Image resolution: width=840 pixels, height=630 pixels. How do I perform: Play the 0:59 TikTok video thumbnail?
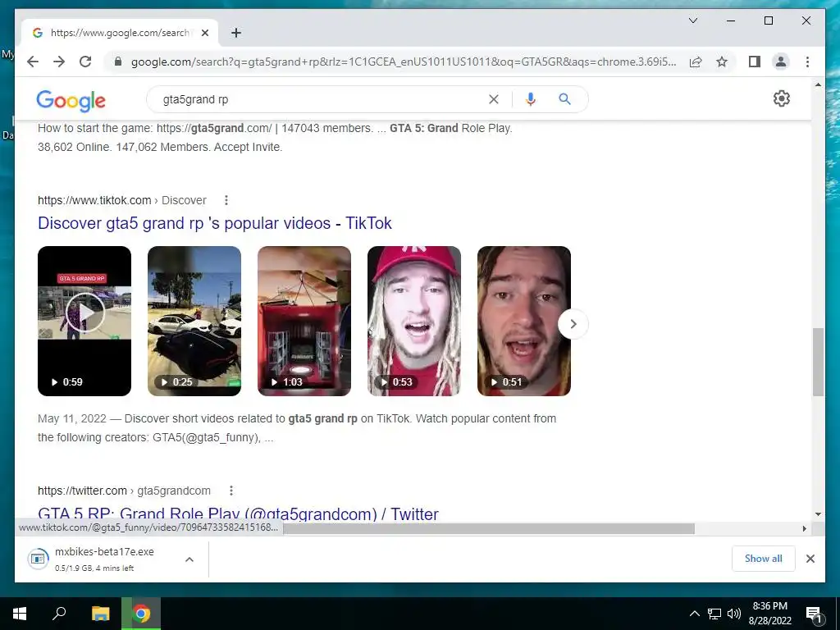click(x=84, y=321)
